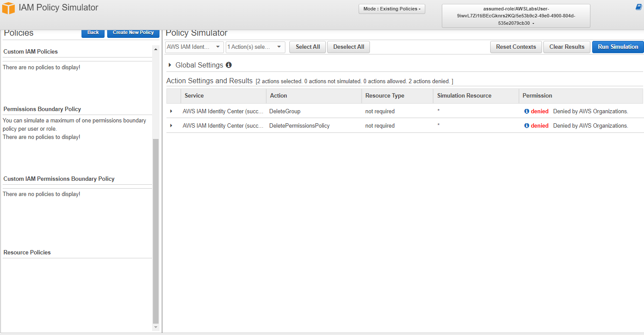Open the AWS IAM Identity service dropdown

[194, 47]
